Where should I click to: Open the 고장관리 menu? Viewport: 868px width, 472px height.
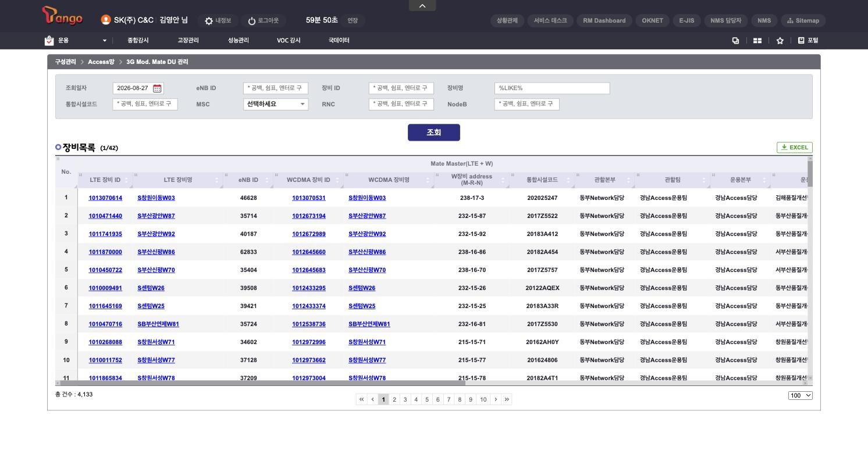tap(188, 41)
